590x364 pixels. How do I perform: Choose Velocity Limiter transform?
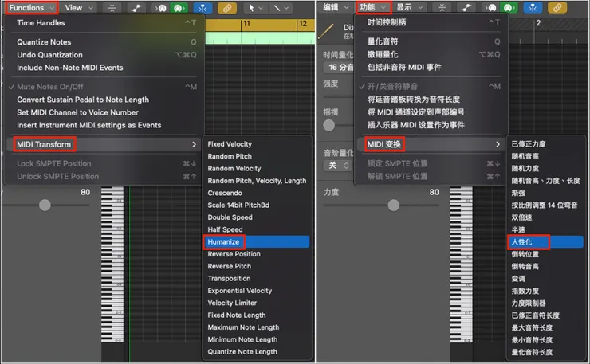click(x=257, y=303)
